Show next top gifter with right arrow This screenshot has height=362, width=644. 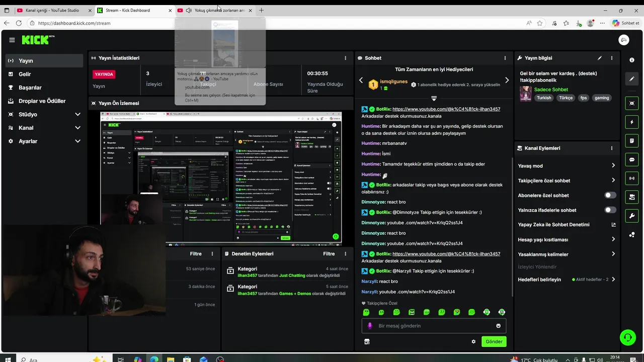pos(507,80)
